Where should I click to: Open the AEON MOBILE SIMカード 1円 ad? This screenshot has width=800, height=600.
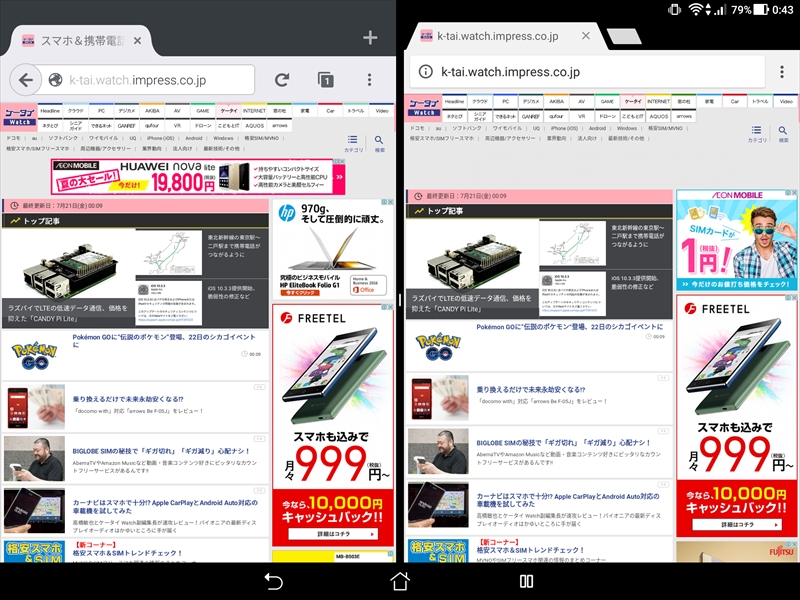click(x=736, y=240)
